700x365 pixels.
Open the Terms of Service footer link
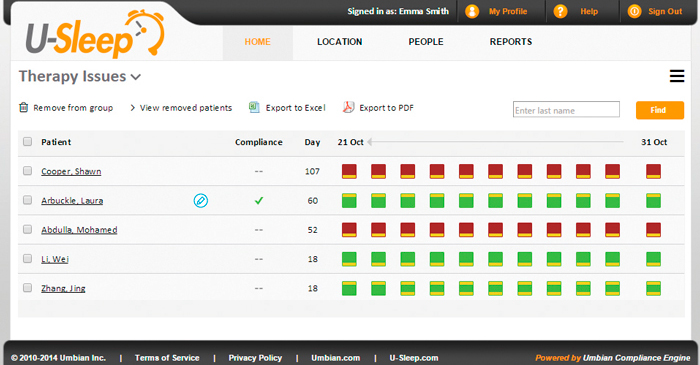[167, 358]
